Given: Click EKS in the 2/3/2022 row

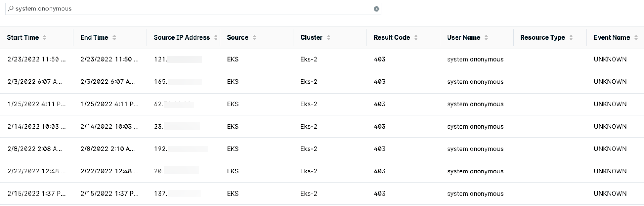Looking at the screenshot, I should point(233,82).
